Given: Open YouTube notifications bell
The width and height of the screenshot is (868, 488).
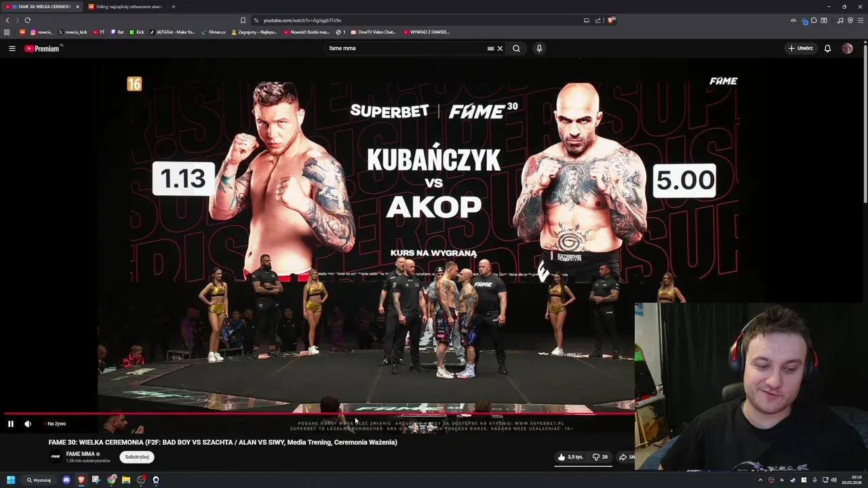Looking at the screenshot, I should (827, 48).
